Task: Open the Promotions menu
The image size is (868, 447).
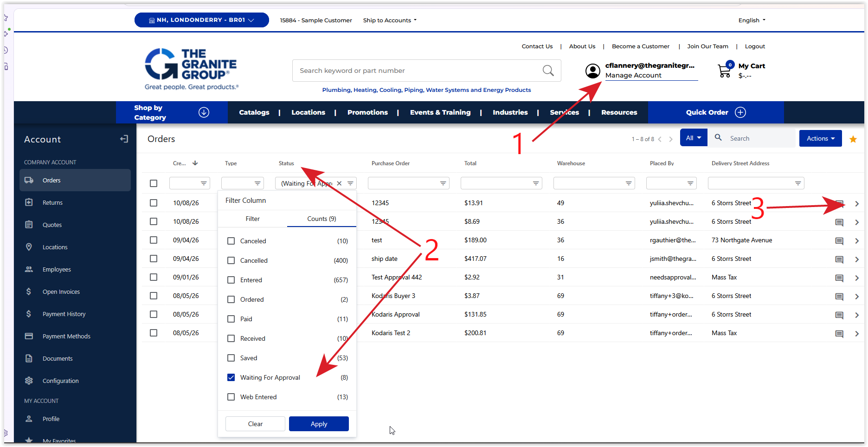Action: pyautogui.click(x=367, y=112)
